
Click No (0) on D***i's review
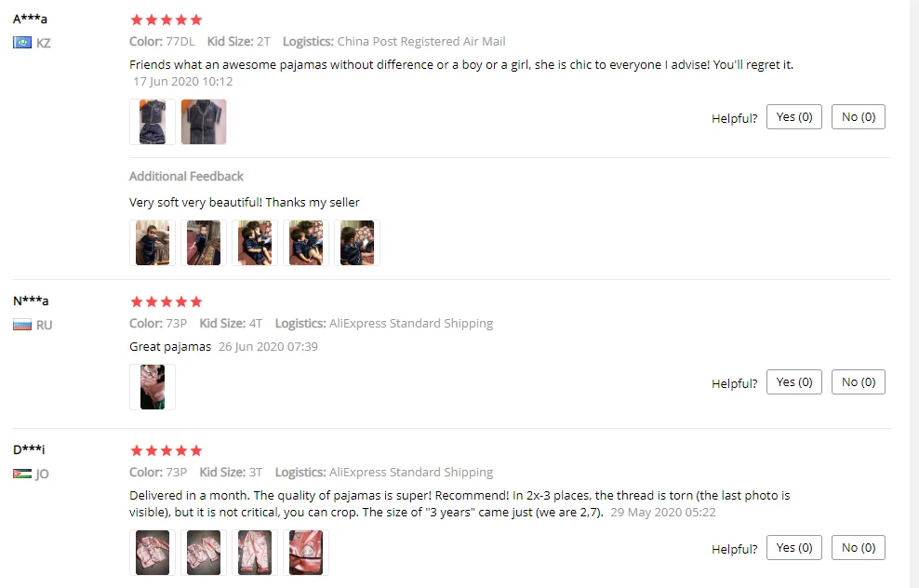point(858,548)
